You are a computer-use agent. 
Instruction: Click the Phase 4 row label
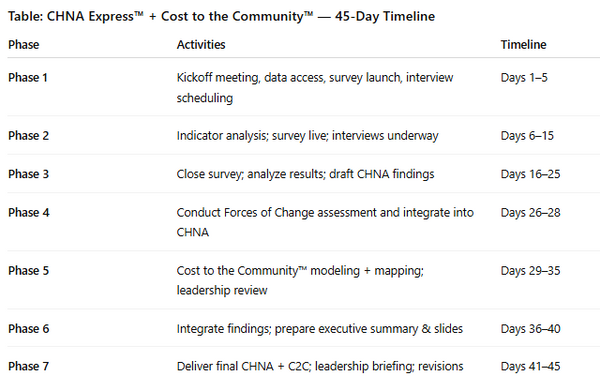tap(29, 213)
